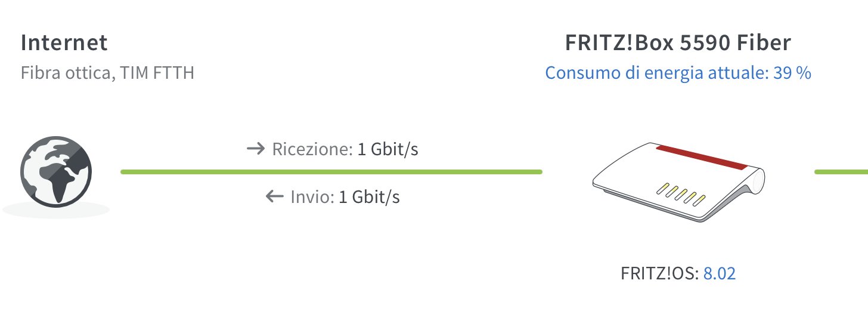Image resolution: width=868 pixels, height=314 pixels.
Task: Click the green line right of the router
Action: pos(841,172)
